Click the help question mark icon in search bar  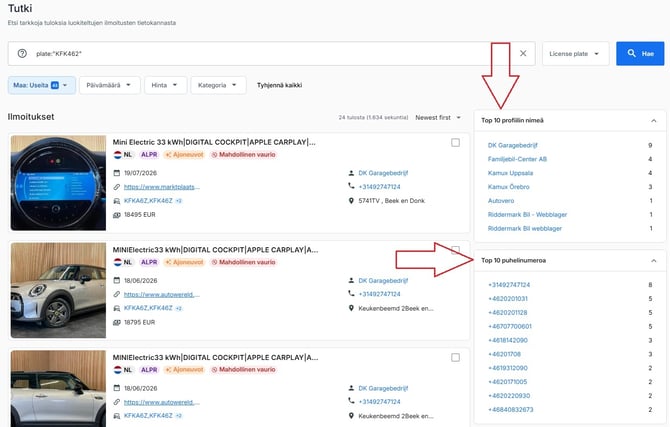[22, 53]
